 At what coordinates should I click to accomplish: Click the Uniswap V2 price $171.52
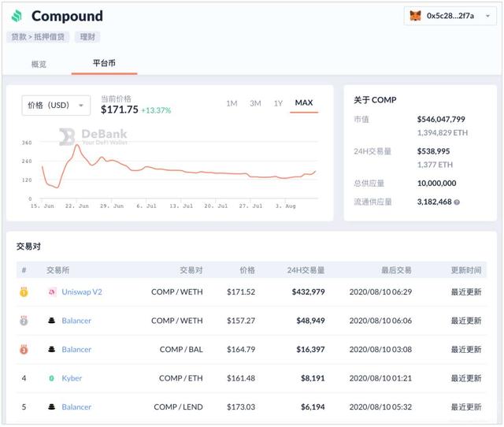point(241,292)
